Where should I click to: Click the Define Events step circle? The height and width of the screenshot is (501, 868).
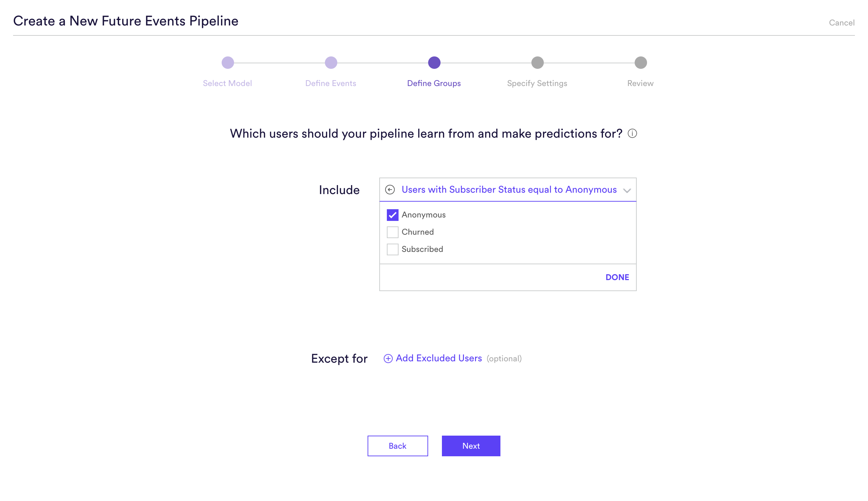coord(331,63)
